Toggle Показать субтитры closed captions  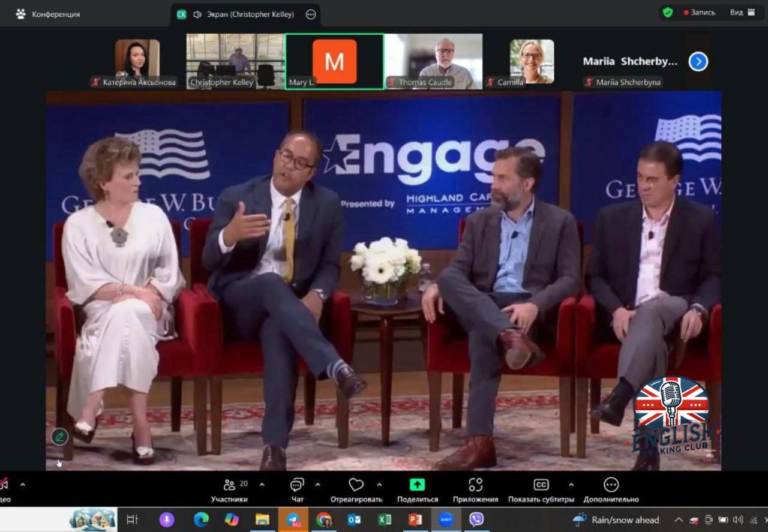(x=541, y=485)
